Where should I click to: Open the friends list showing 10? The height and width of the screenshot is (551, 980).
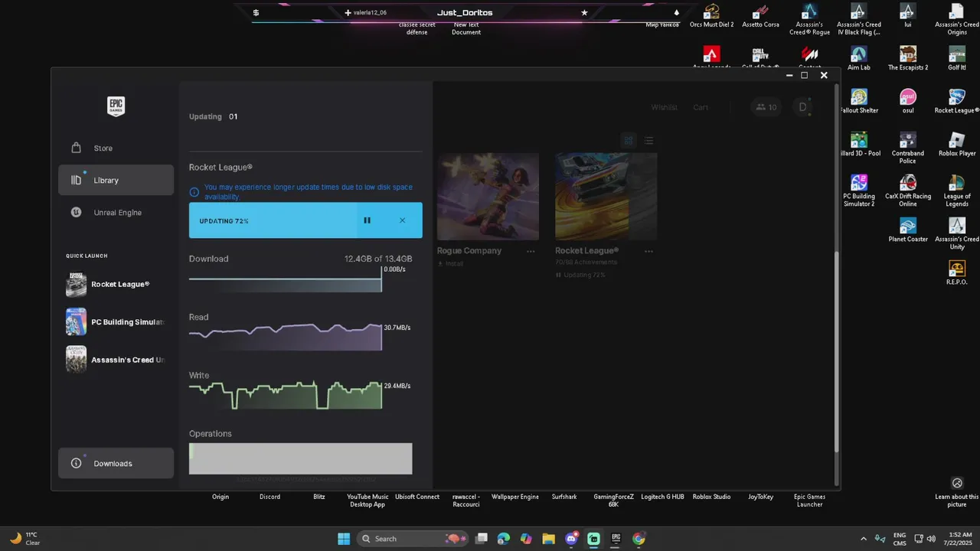pos(766,107)
